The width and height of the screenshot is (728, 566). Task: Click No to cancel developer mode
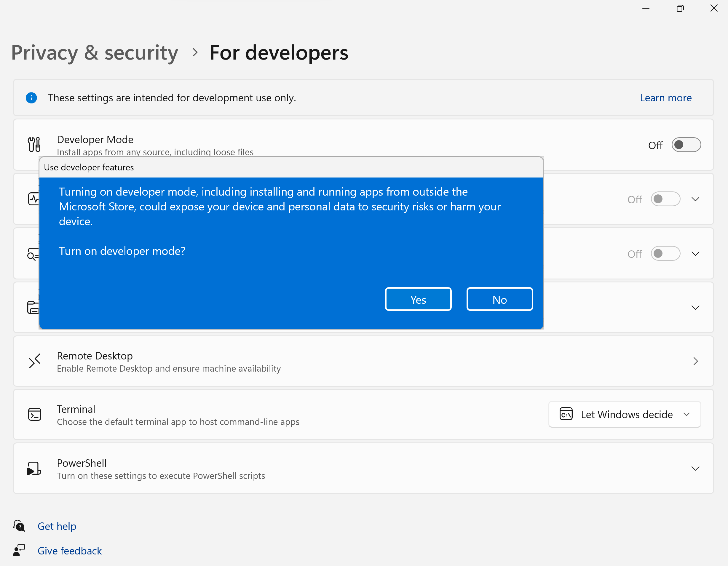tap(499, 299)
